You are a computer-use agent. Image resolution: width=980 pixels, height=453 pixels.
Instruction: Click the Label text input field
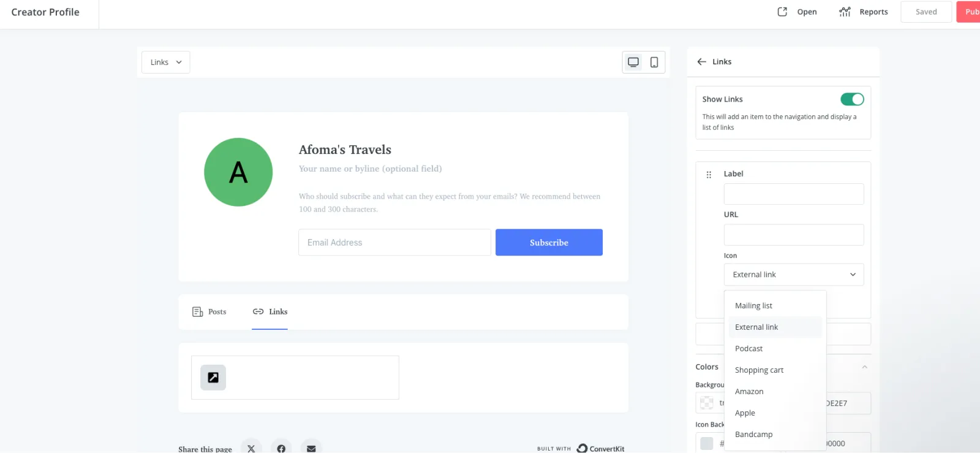[x=793, y=194]
